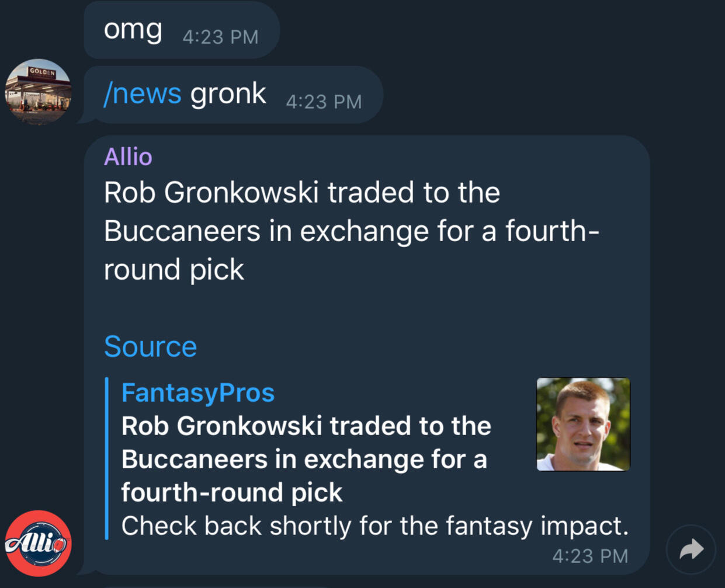Screen dimensions: 725x588
Task: Tap the 4:23 PM timestamp under link preview
Action: click(590, 556)
